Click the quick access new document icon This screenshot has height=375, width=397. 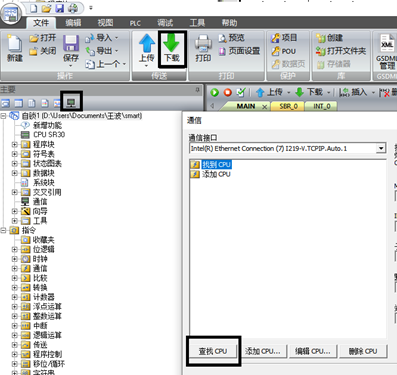(34, 8)
